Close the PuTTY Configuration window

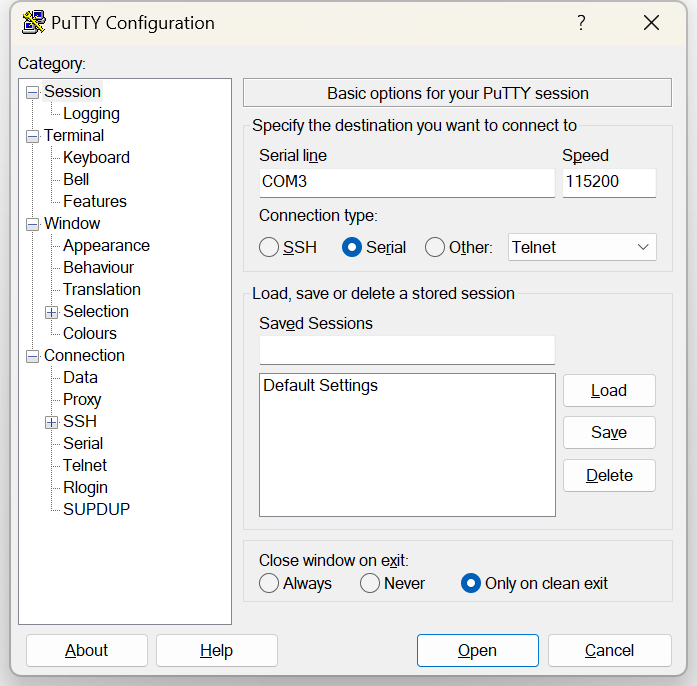click(651, 23)
